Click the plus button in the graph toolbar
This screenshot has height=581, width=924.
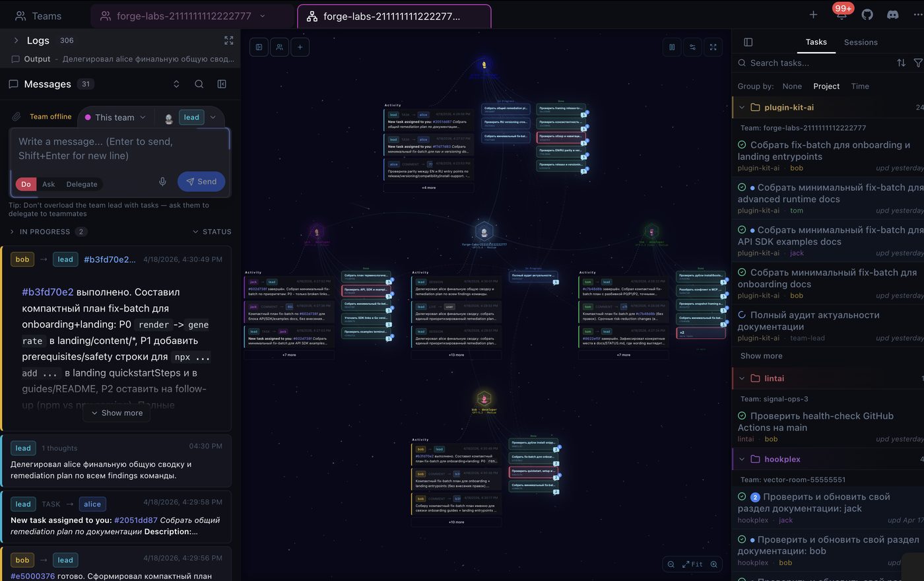click(300, 47)
